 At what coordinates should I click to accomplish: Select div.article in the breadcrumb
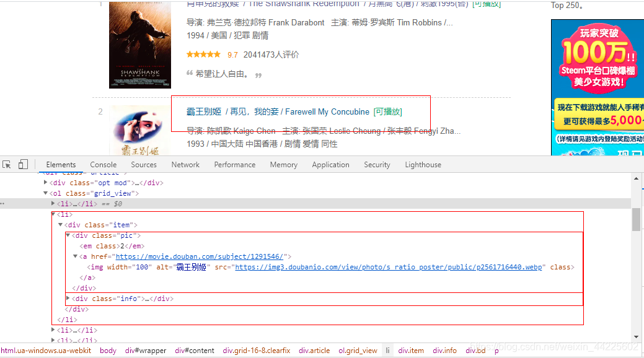(x=314, y=351)
